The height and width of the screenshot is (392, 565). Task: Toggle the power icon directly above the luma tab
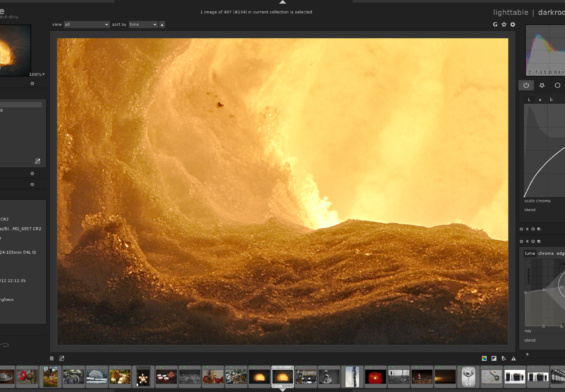pos(521,241)
